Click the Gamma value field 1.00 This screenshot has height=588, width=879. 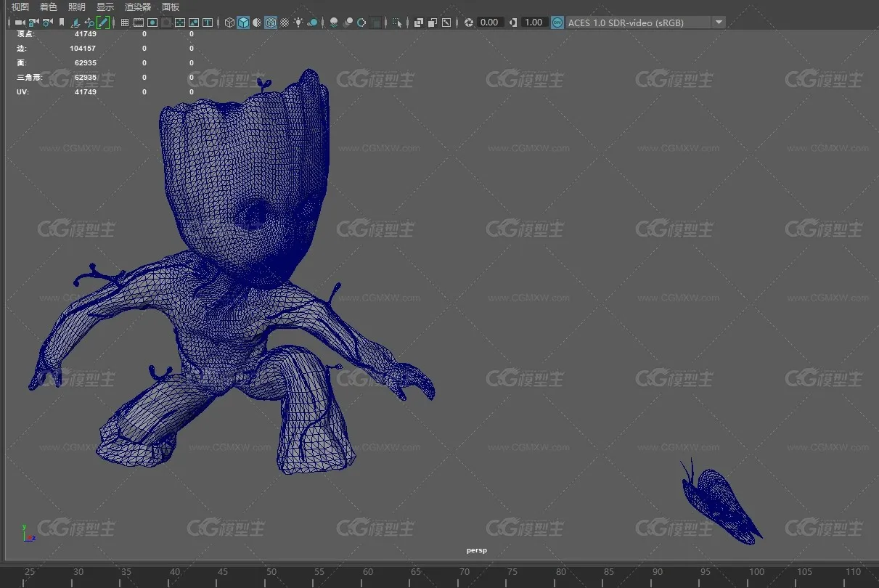click(534, 23)
